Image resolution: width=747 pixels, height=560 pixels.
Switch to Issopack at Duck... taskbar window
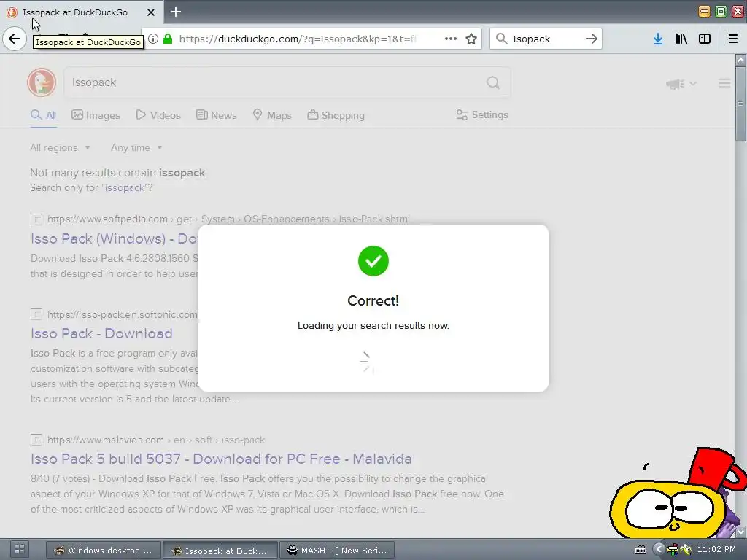[x=220, y=551]
